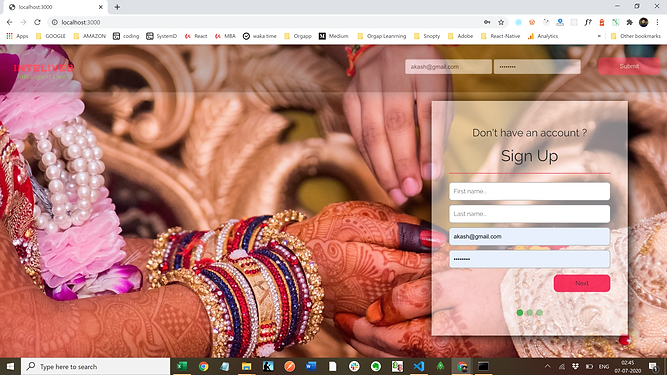
Task: Open the Windows Start menu
Action: [10, 366]
